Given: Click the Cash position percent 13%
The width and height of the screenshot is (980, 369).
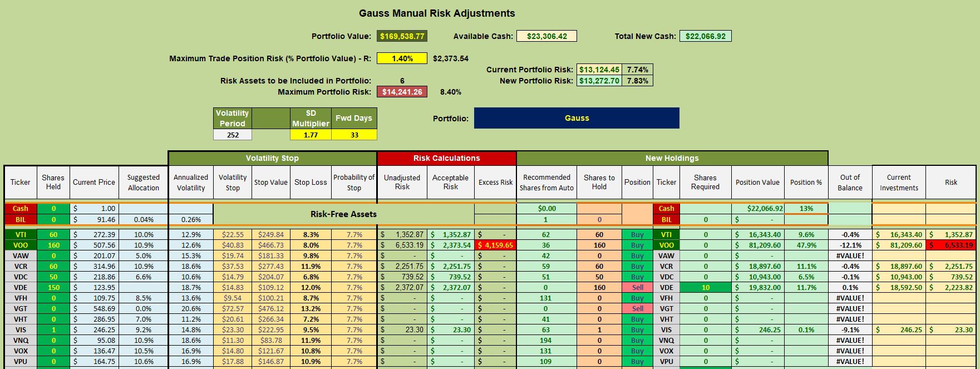Looking at the screenshot, I should 806,208.
